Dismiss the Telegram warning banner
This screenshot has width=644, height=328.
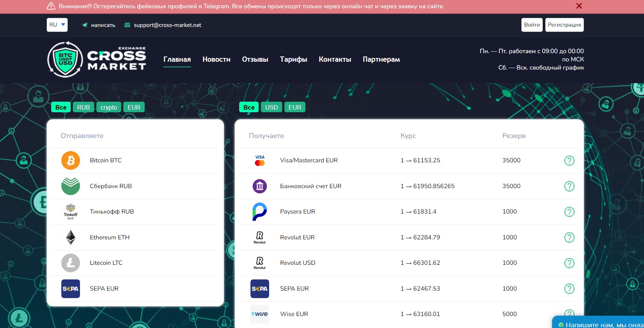tap(579, 6)
